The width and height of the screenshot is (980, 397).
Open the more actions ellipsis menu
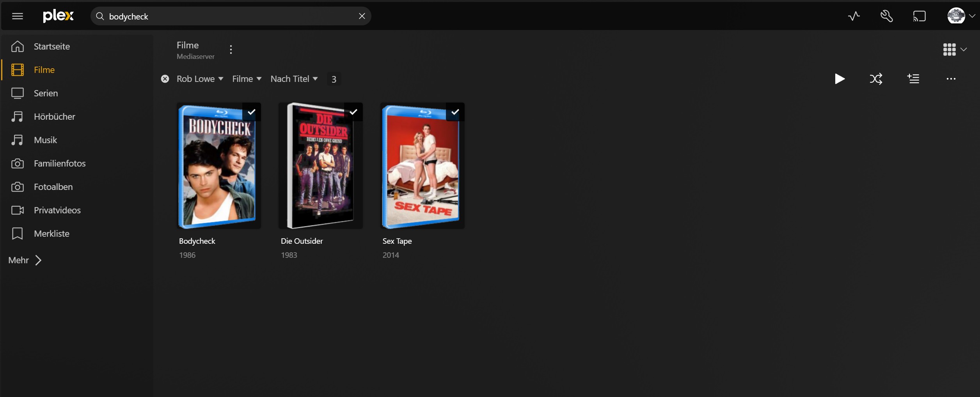(951, 79)
